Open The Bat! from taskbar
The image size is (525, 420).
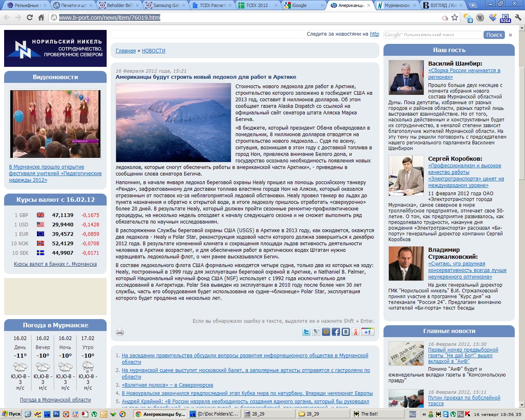click(x=369, y=414)
